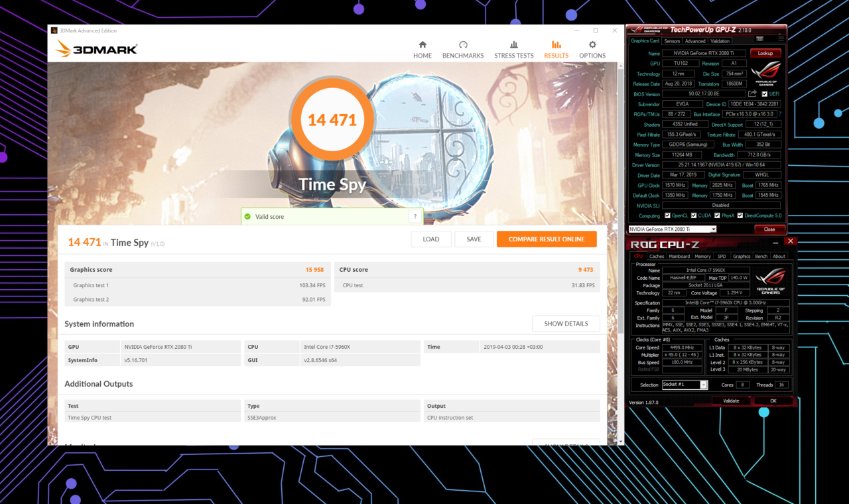Switch to the Sensors tab in GPU-Z
Image resolution: width=849 pixels, height=504 pixels.
click(x=672, y=41)
